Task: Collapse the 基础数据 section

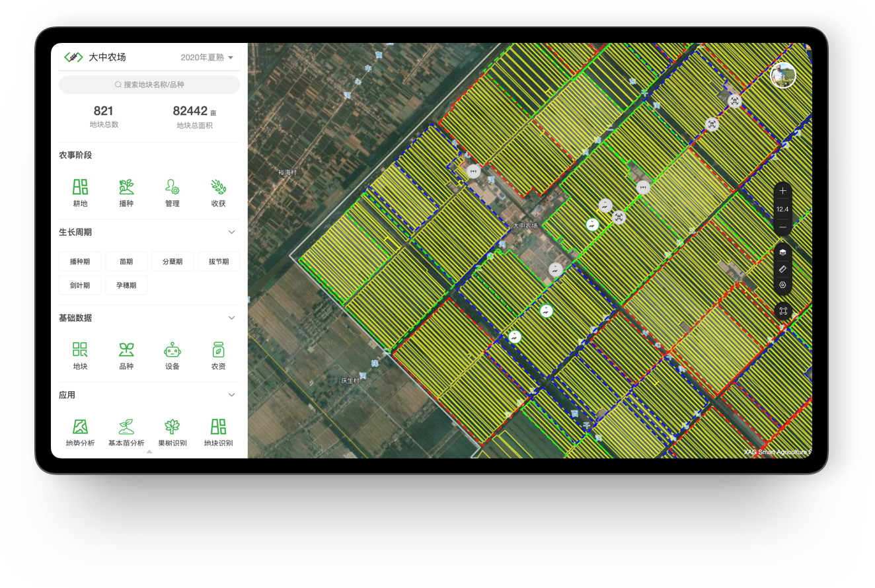Action: pyautogui.click(x=231, y=318)
